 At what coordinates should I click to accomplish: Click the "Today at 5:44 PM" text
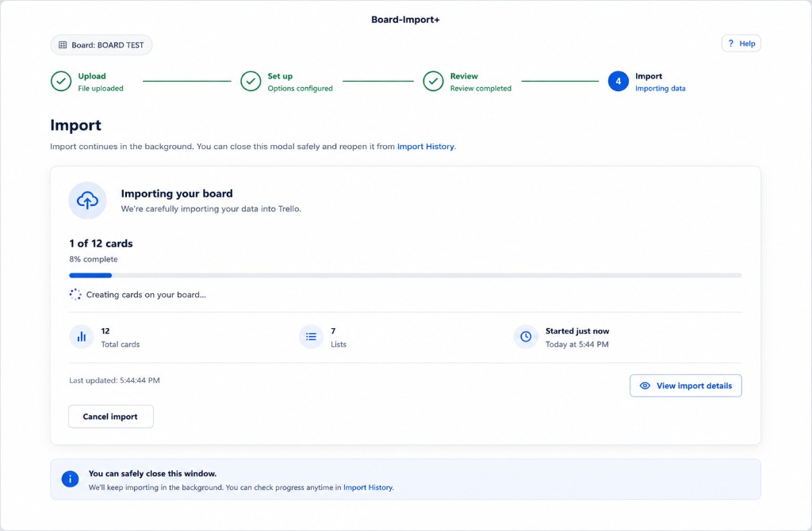577,344
